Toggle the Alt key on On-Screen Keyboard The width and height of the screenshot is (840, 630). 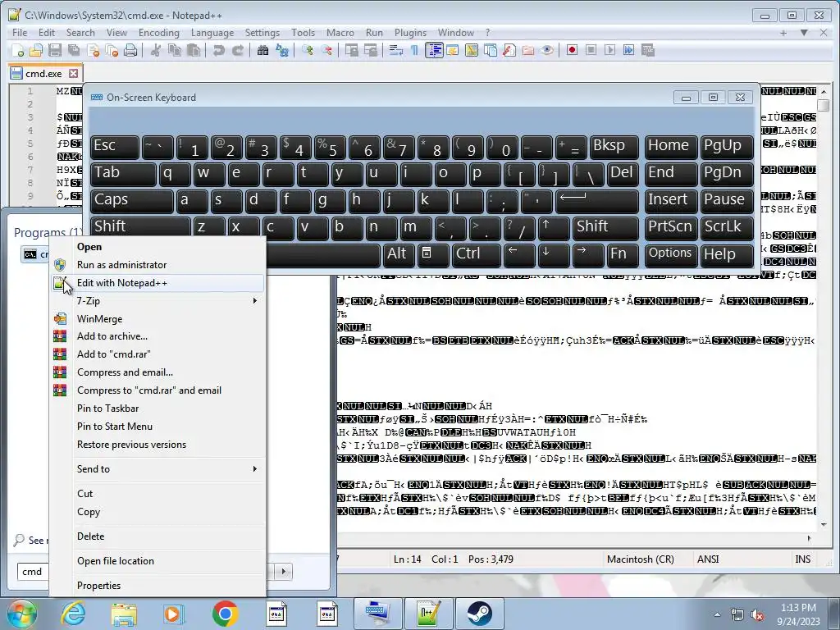(x=398, y=255)
